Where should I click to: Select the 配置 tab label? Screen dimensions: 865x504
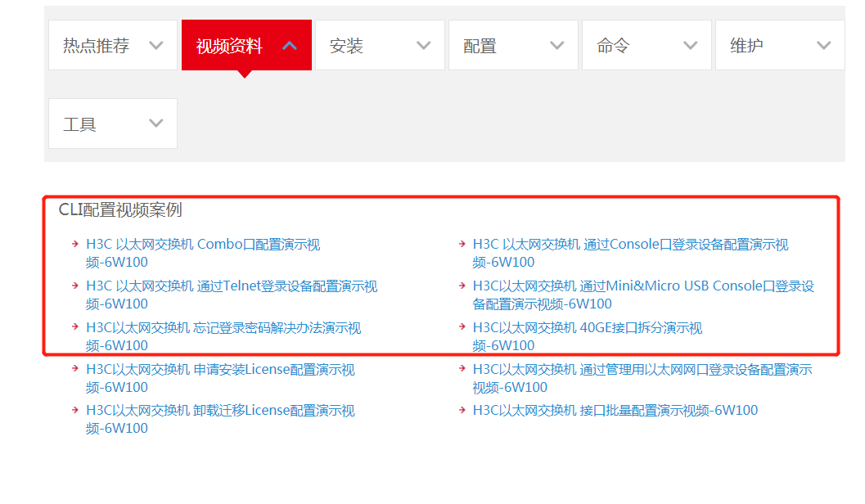(x=480, y=46)
